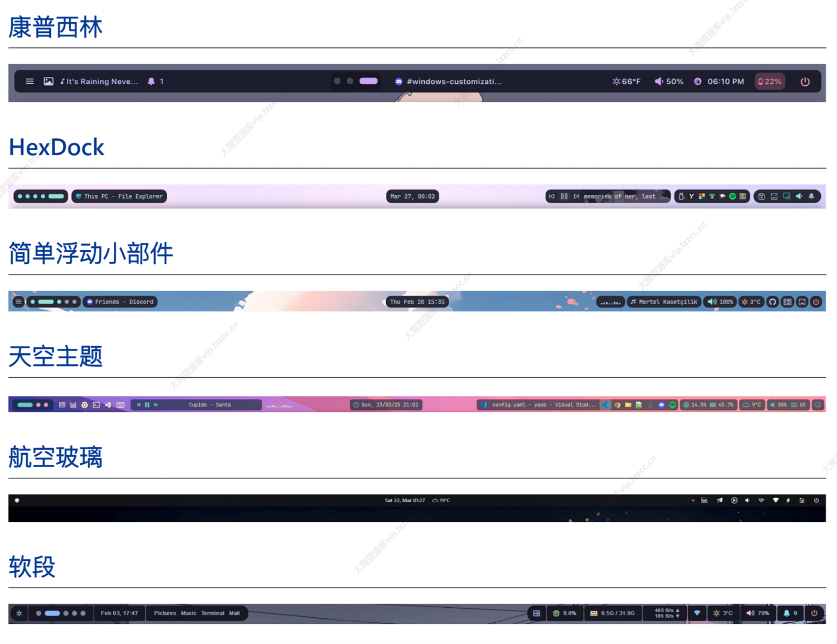Click the Sun, 23/03/25 21:02 clock

[386, 405]
